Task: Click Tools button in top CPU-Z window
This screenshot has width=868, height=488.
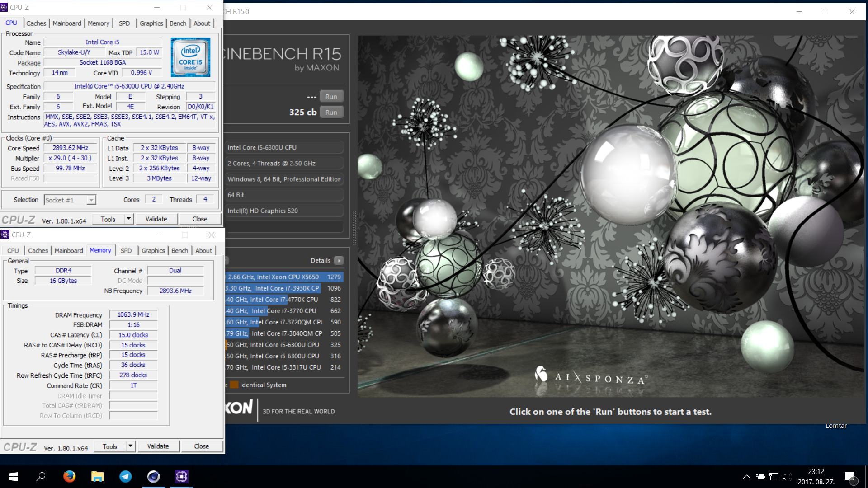Action: pyautogui.click(x=108, y=219)
